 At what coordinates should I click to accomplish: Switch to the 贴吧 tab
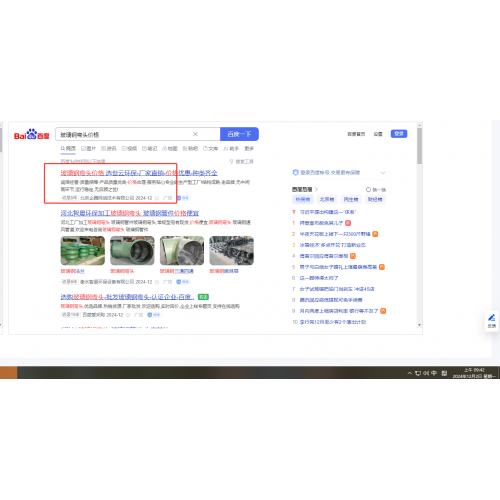click(x=190, y=148)
